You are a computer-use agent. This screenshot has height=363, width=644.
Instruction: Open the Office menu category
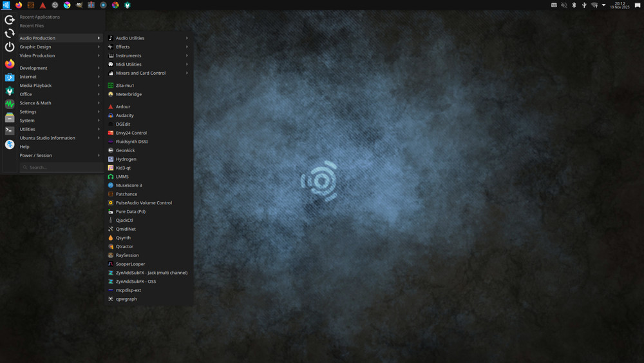click(60, 94)
